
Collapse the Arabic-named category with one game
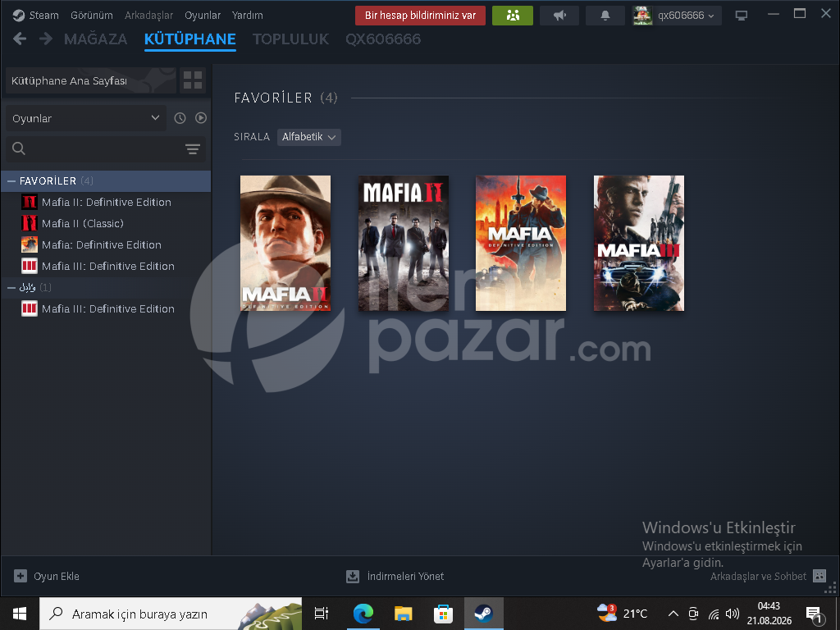click(x=11, y=288)
